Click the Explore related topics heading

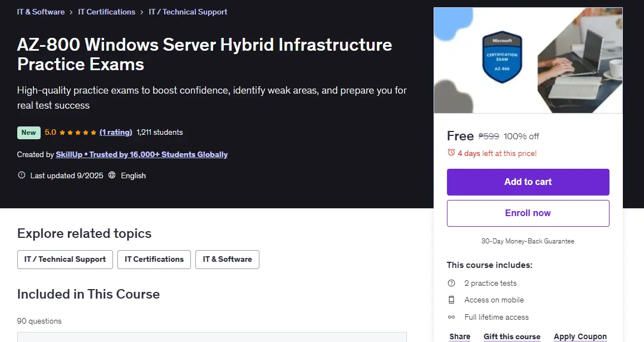click(84, 233)
